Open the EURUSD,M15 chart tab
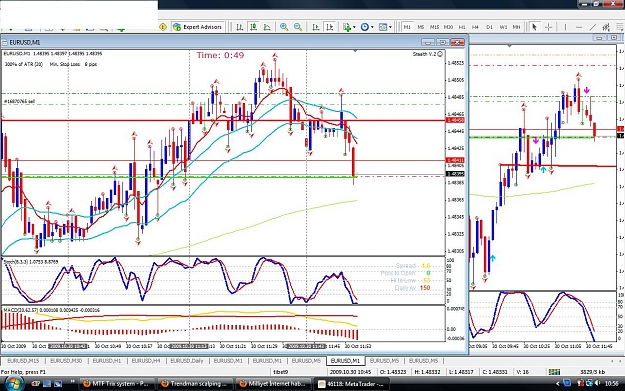The width and height of the screenshot is (625, 391). (x=24, y=361)
